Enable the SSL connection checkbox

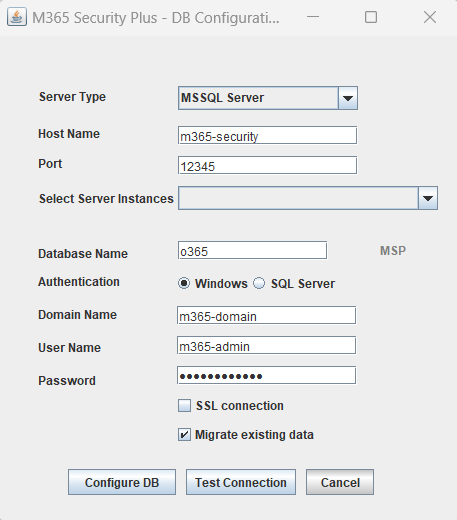pyautogui.click(x=184, y=406)
